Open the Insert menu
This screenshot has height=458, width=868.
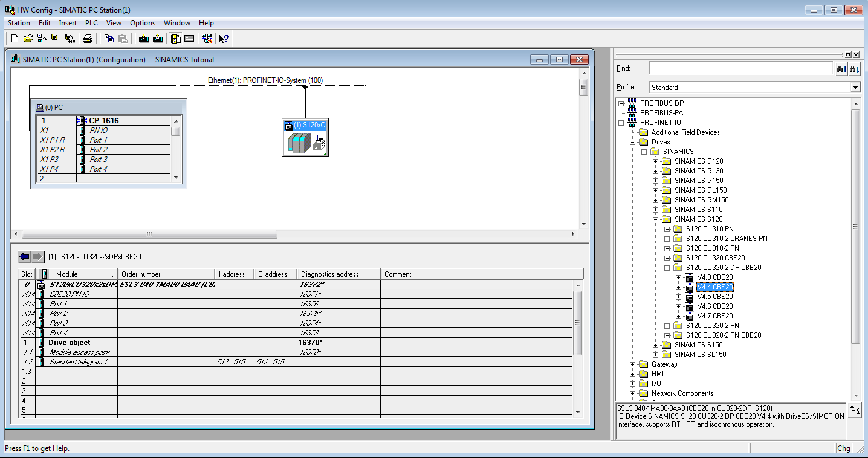pos(68,23)
